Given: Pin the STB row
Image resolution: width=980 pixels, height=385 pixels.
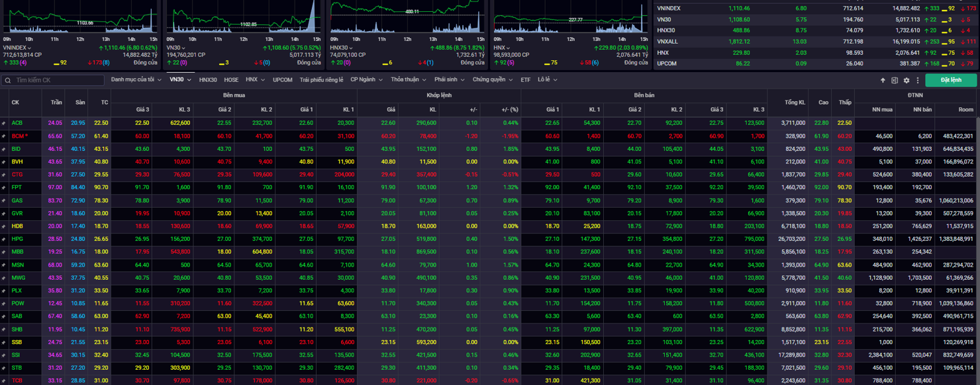Looking at the screenshot, I should tap(3, 368).
